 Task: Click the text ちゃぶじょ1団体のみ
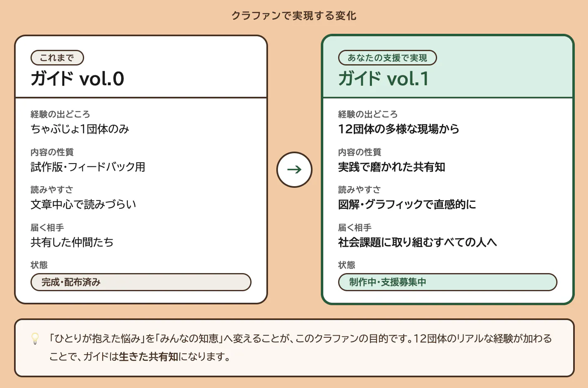point(80,129)
